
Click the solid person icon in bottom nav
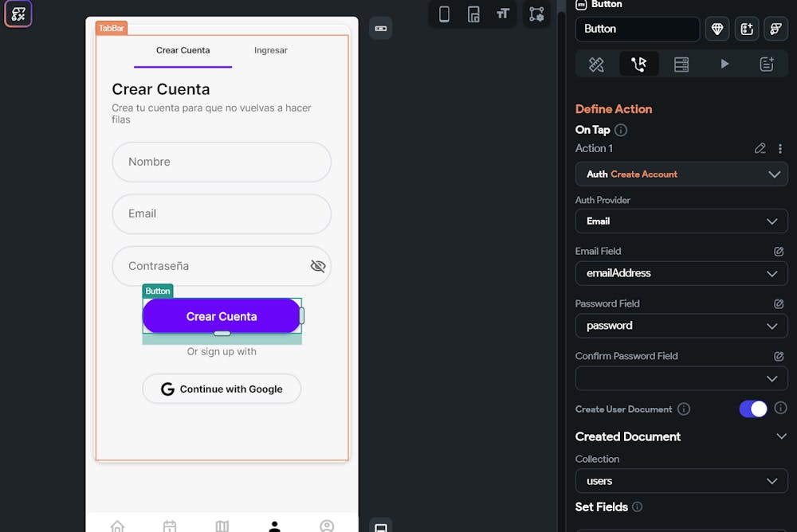274,526
